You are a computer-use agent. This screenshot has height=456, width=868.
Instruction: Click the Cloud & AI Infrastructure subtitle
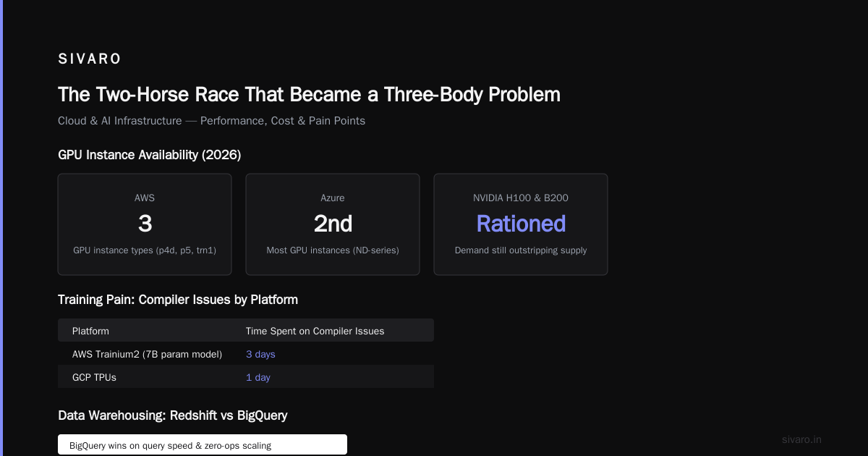coord(211,121)
